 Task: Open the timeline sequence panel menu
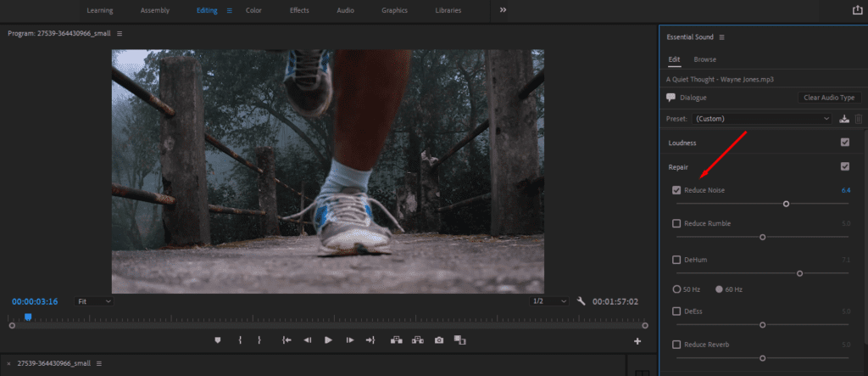(x=100, y=364)
